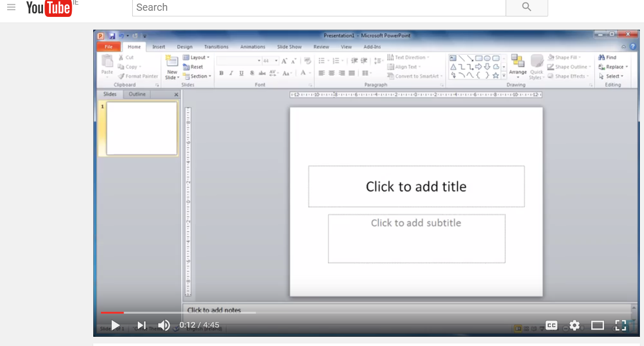Open the File tab in PowerPoint
Image resolution: width=644 pixels, height=346 pixels.
(109, 47)
